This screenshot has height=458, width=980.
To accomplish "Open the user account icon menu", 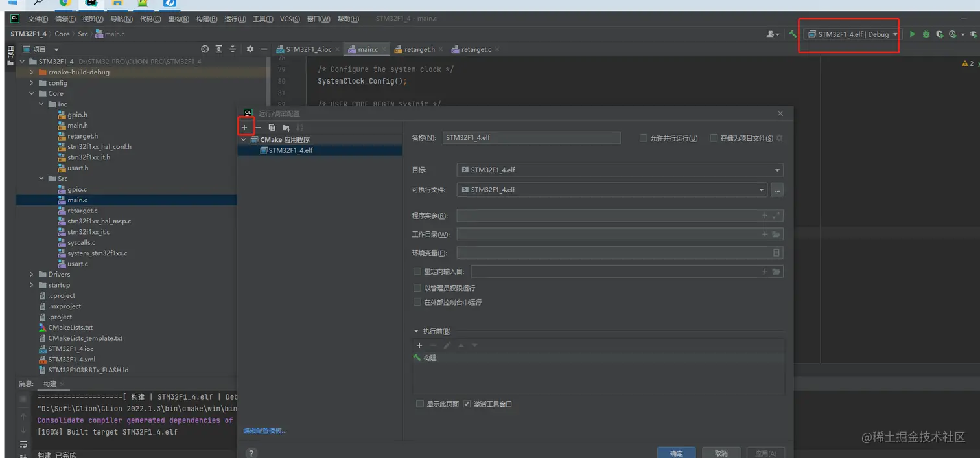I will tap(773, 34).
